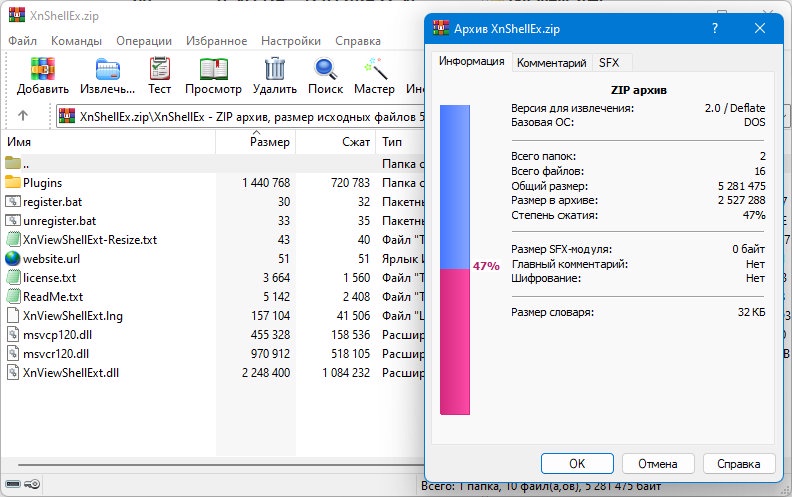
Task: Click the file name ReadMe.txt
Action: pyautogui.click(x=53, y=296)
